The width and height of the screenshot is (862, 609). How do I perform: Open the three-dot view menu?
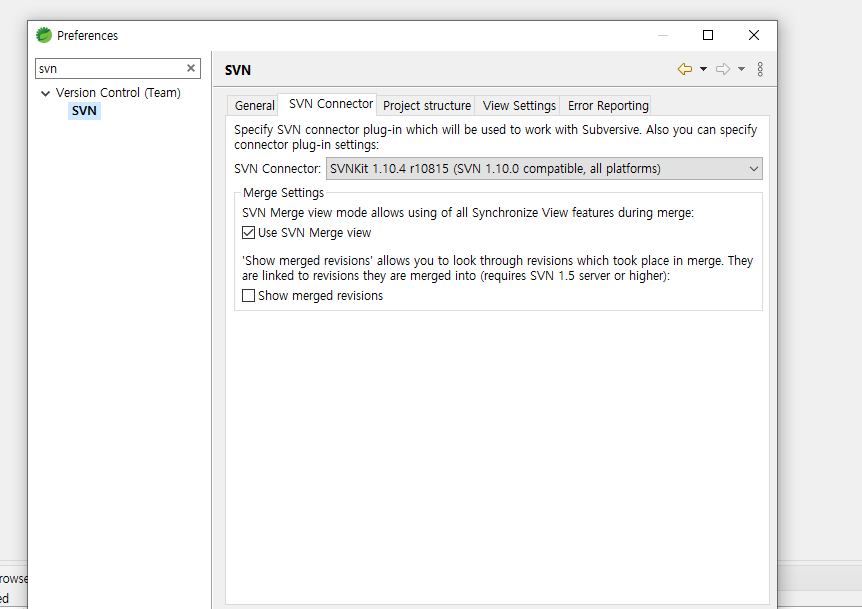click(x=760, y=69)
